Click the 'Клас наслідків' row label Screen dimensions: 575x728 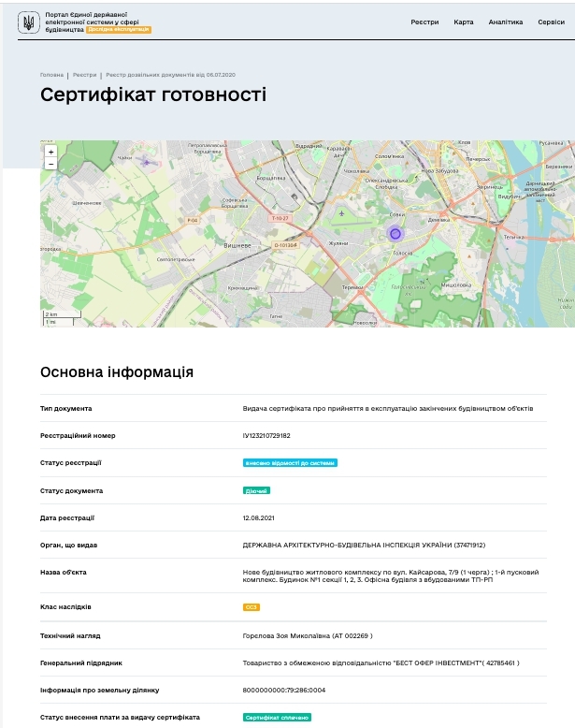pyautogui.click(x=65, y=606)
